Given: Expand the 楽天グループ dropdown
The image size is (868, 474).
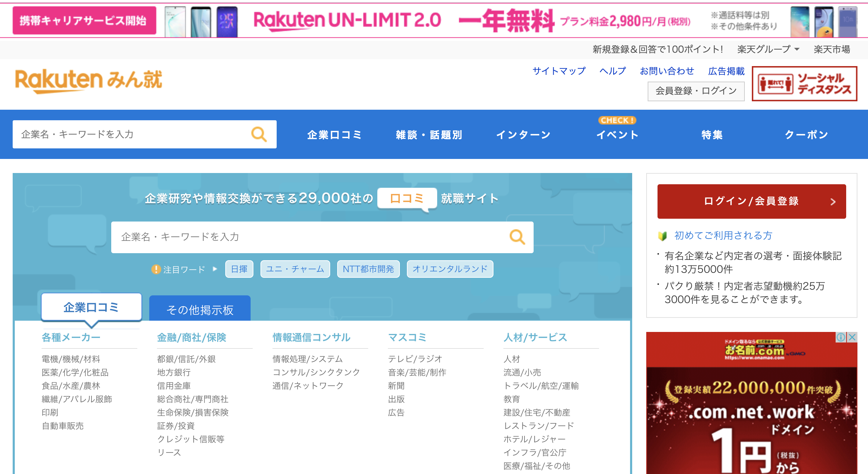Looking at the screenshot, I should [768, 49].
